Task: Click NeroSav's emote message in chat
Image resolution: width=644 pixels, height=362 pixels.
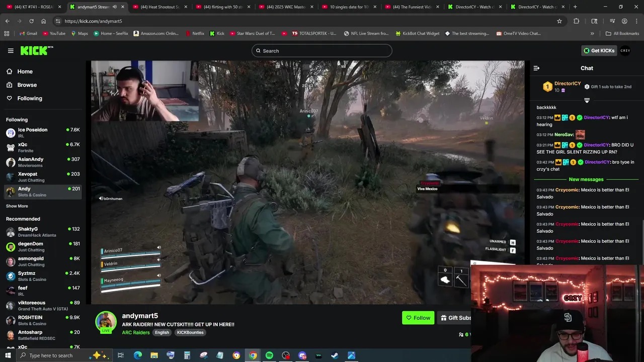Action: [x=580, y=135]
